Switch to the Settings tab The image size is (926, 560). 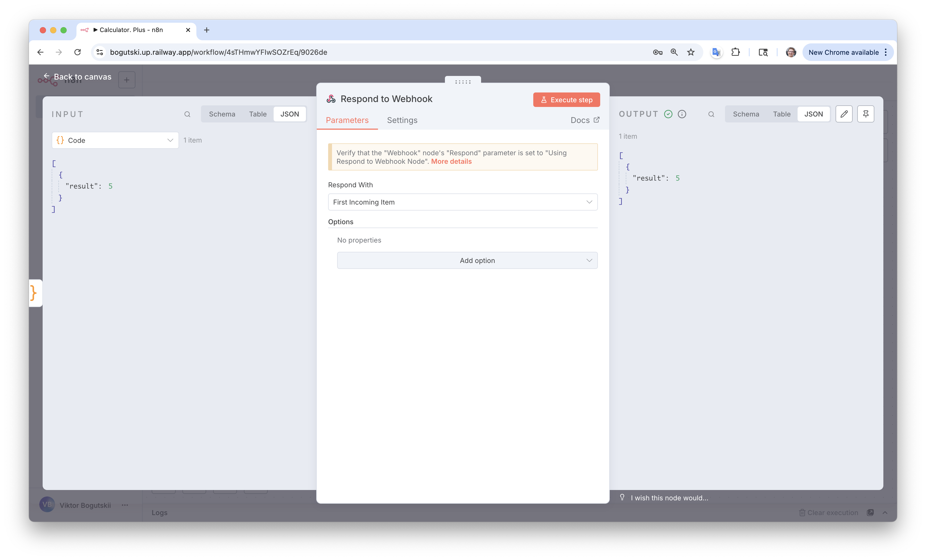point(402,120)
